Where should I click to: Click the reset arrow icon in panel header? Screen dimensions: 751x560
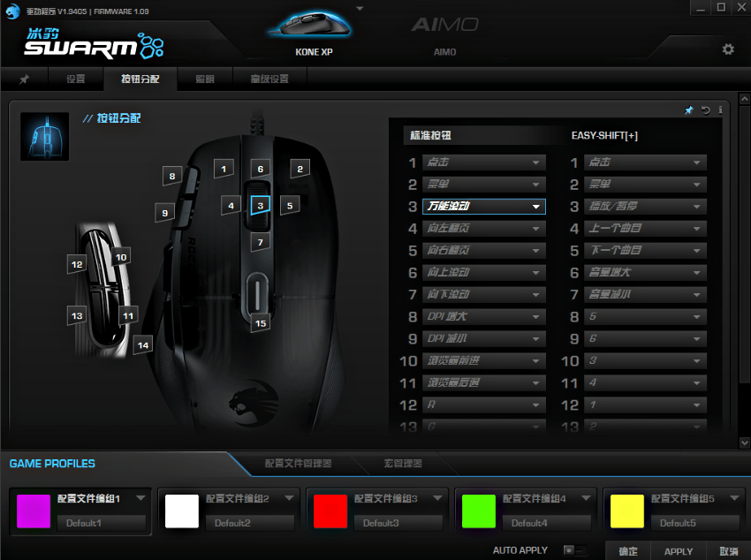(x=706, y=110)
